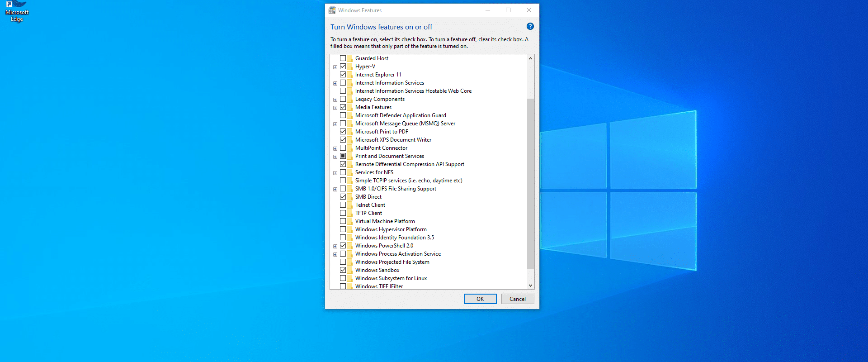Expand the Media Features node
Screen dimensions: 868x362
335,108
